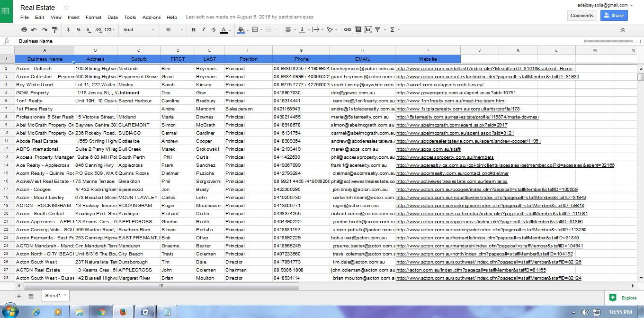Open the Functions sigma menu

(x=393, y=29)
